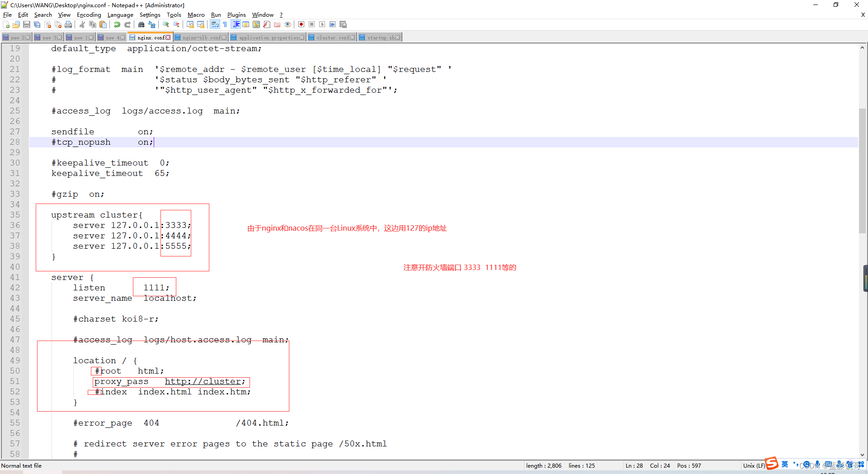868x474 pixels.
Task: Switch to the new 2 tab
Action: pyautogui.click(x=16, y=38)
